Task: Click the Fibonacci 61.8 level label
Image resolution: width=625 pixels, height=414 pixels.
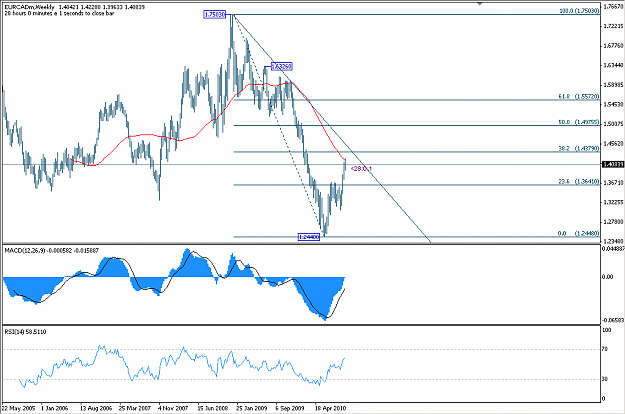Action: coord(579,96)
